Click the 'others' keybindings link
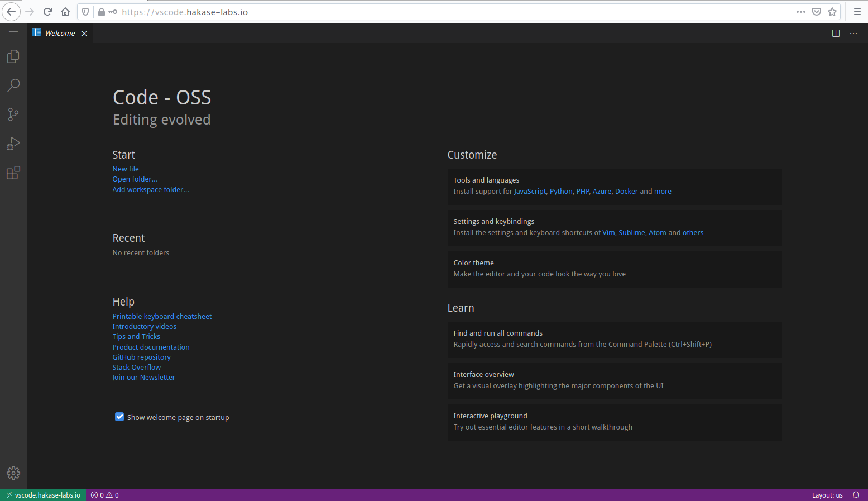The width and height of the screenshot is (868, 501). (x=693, y=233)
